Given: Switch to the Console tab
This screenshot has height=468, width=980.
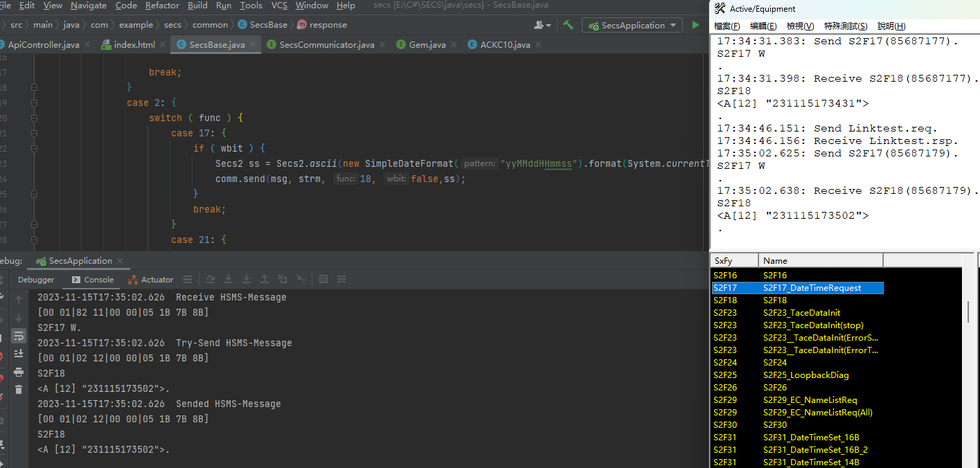Looking at the screenshot, I should (93, 280).
